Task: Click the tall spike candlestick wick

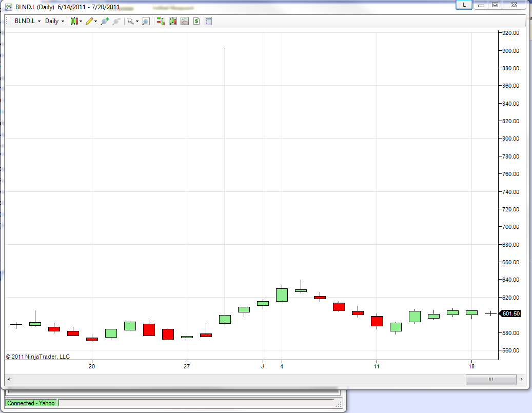Action: pyautogui.click(x=225, y=182)
